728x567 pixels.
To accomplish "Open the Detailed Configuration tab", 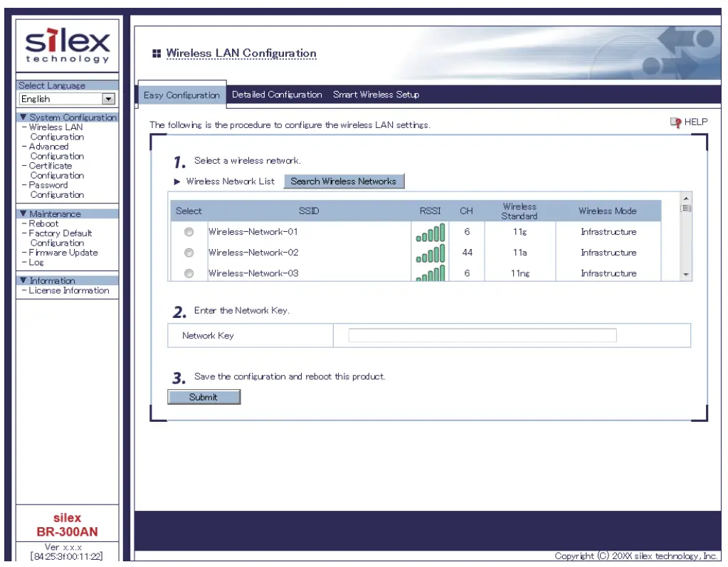I will click(277, 94).
